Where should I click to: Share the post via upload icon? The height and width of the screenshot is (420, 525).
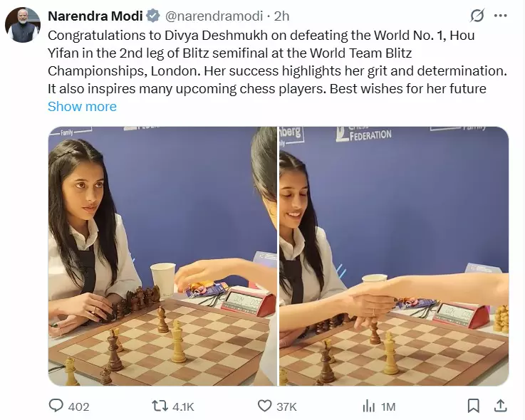tap(500, 406)
